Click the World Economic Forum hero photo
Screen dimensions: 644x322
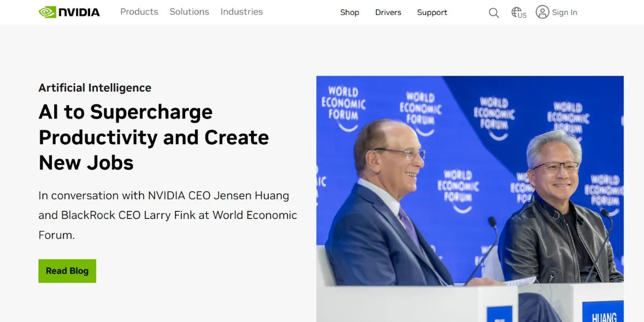point(470,199)
